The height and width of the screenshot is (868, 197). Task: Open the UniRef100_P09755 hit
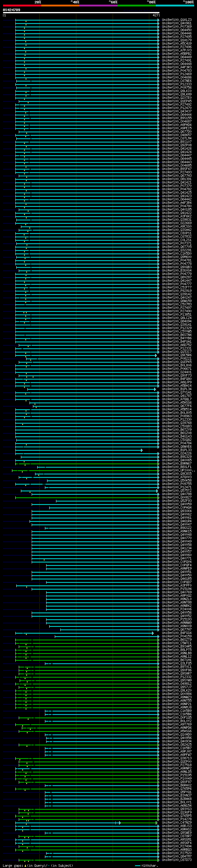pos(177,484)
